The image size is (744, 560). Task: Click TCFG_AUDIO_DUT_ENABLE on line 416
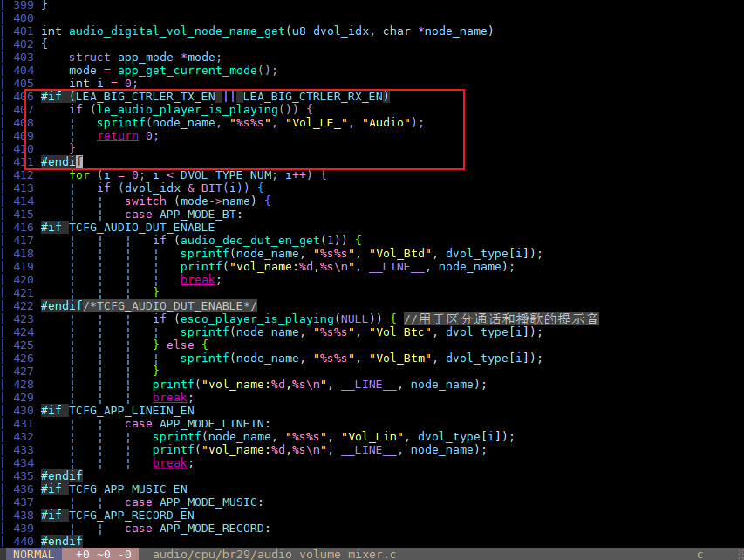142,228
